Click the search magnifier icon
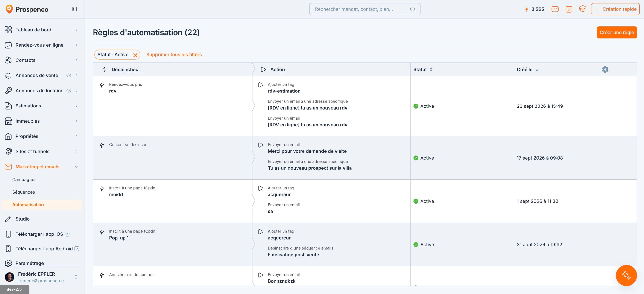Screen dimensions: 644x294 [x=413, y=9]
